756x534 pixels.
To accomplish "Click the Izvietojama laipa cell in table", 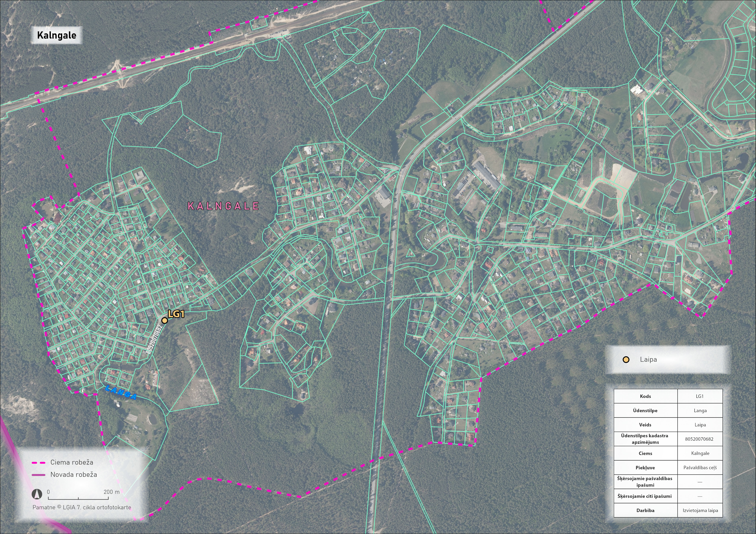I will pos(700,510).
